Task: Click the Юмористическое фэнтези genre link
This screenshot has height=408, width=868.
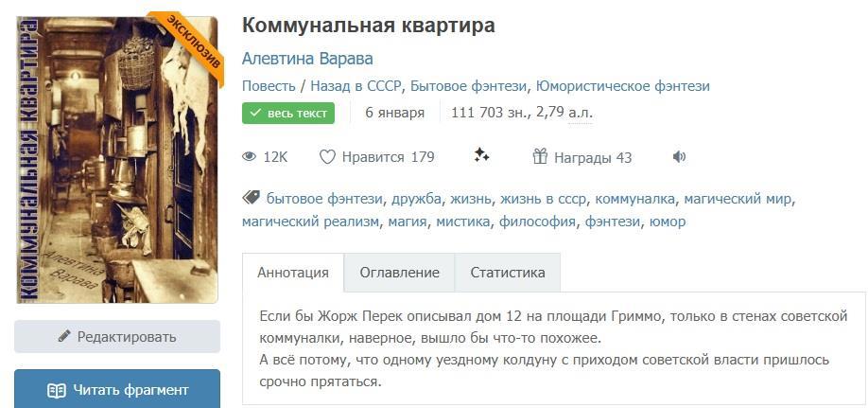Action: [622, 86]
